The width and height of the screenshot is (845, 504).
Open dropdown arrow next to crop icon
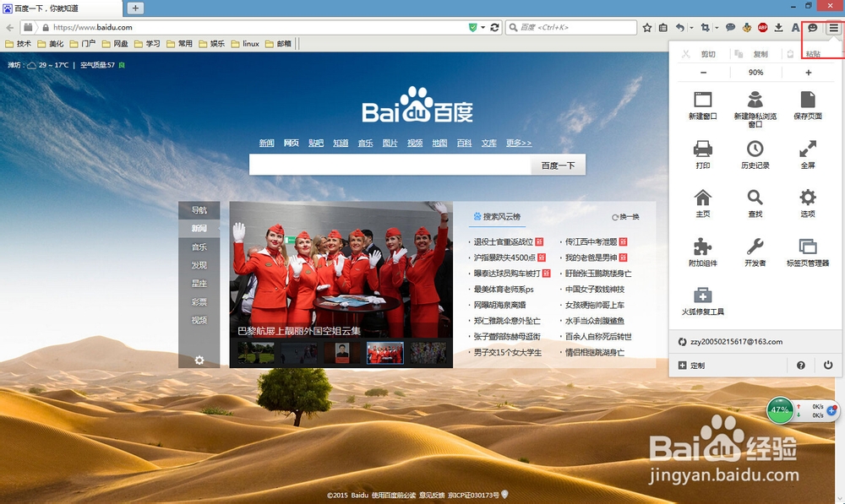tap(717, 28)
